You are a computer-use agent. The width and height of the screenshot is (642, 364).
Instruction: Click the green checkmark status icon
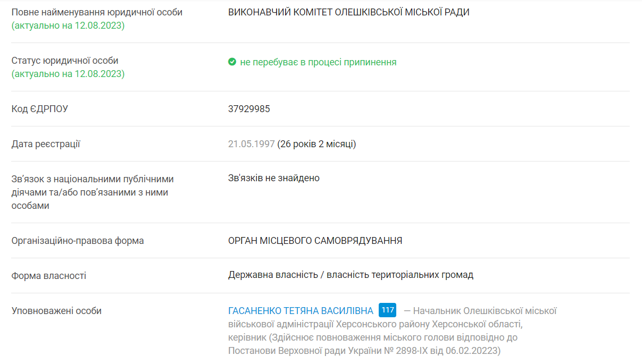click(232, 62)
